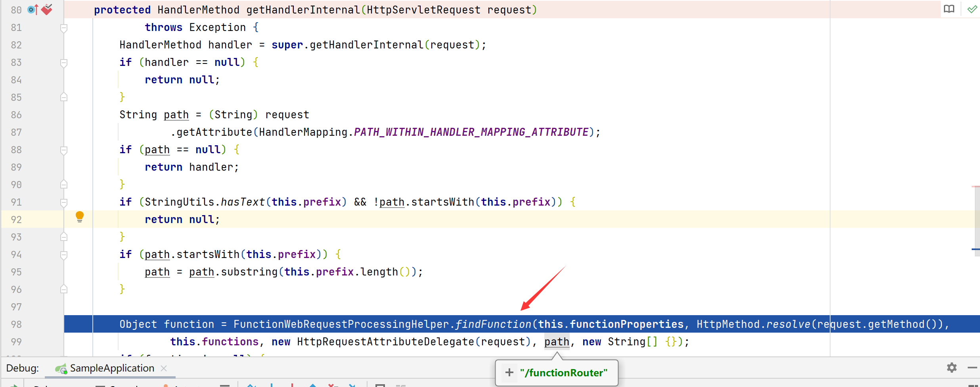
Task: Click the fold end marker at line 90
Action: pyautogui.click(x=64, y=185)
